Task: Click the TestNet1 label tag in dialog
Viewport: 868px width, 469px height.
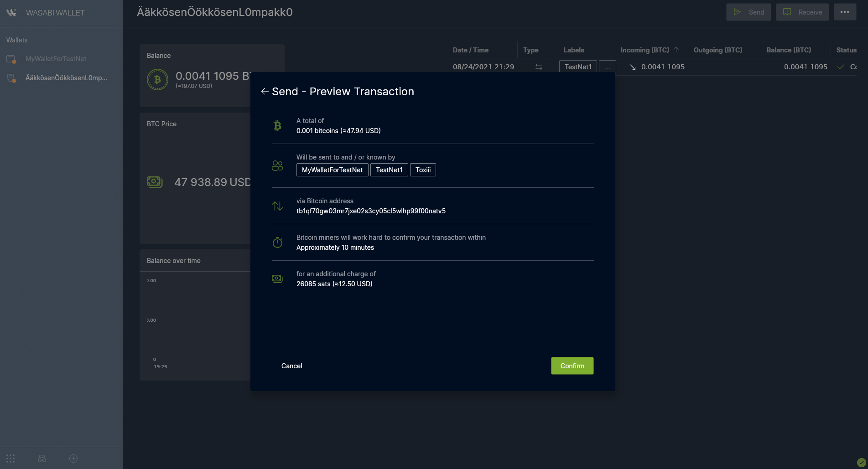Action: [x=389, y=170]
